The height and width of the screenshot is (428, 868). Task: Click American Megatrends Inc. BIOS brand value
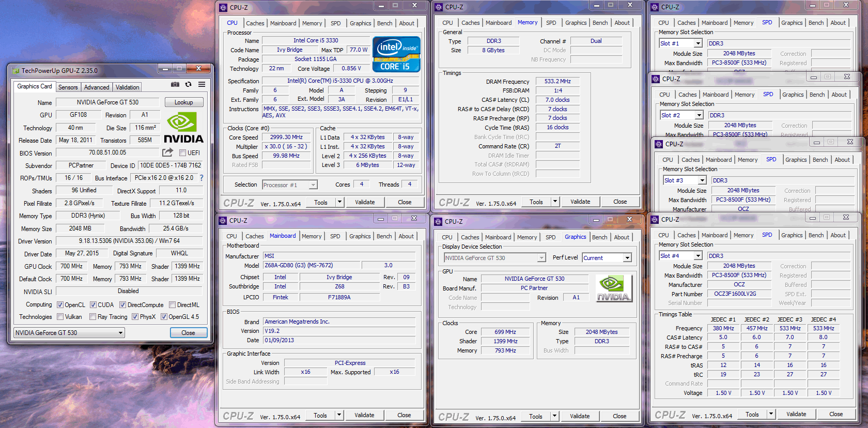tap(339, 322)
